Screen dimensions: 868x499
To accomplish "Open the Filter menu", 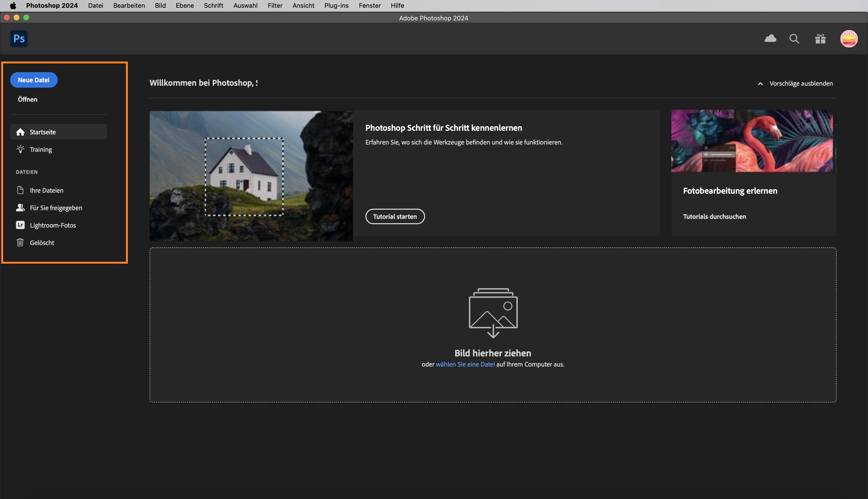I will [x=275, y=6].
